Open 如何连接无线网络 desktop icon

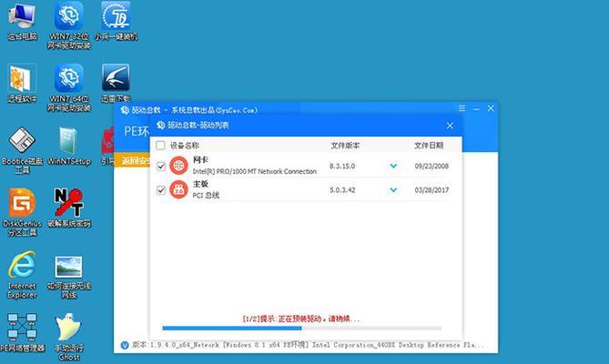[x=69, y=277]
